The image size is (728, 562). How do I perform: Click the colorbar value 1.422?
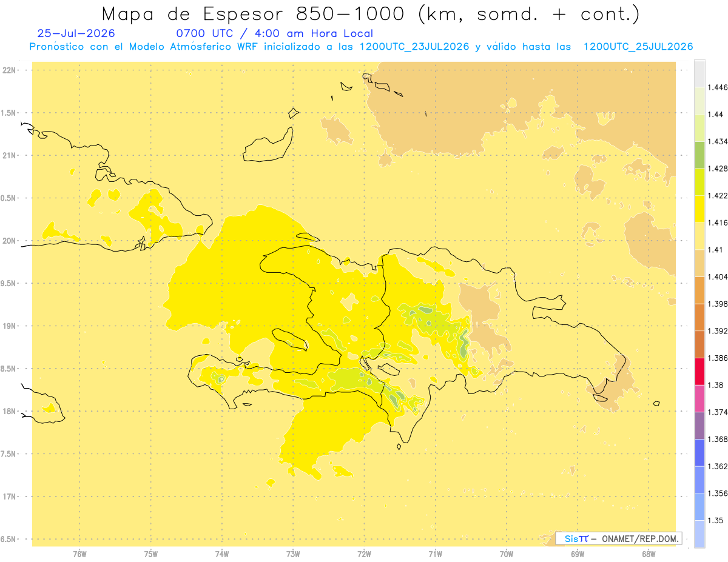[717, 195]
